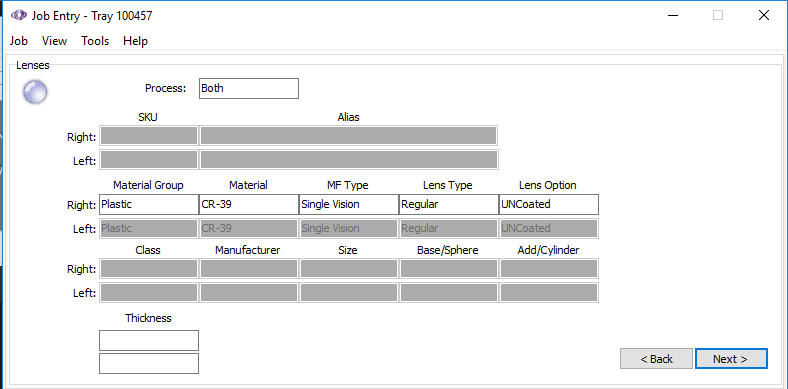The image size is (788, 389).
Task: Click the Right Add/Cylinder field
Action: [549, 269]
